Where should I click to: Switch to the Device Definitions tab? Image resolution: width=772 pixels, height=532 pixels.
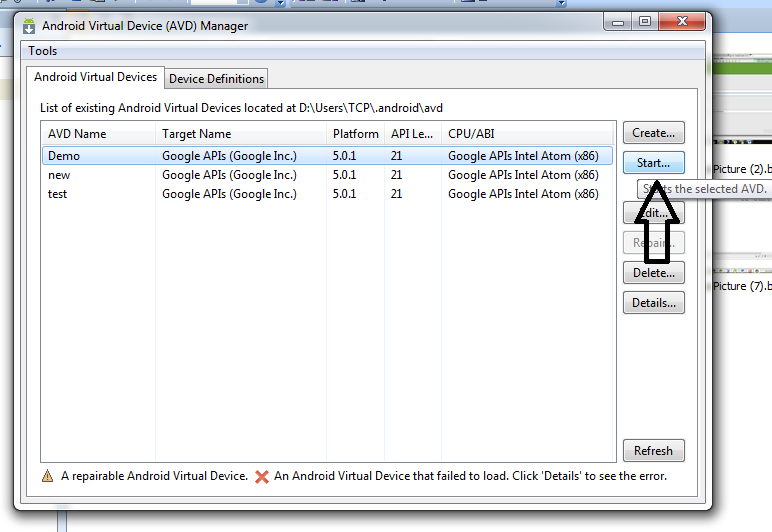216,79
